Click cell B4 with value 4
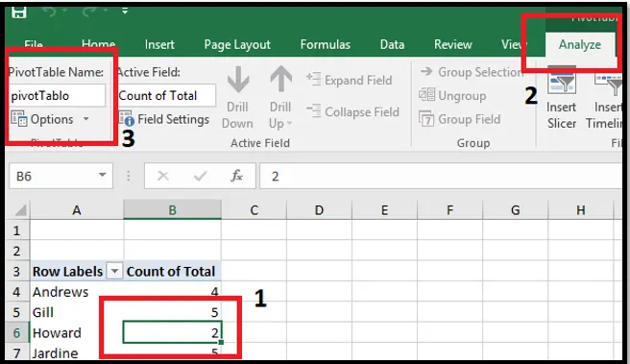 point(172,292)
